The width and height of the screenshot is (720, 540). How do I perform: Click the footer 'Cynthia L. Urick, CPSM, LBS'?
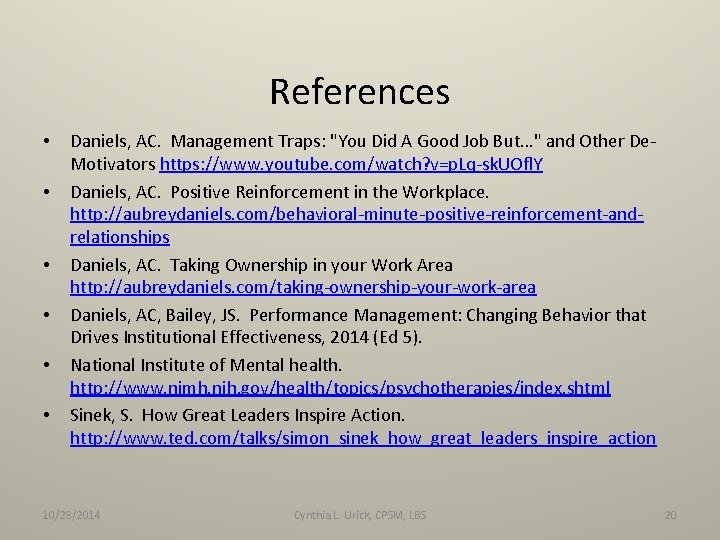360,515
